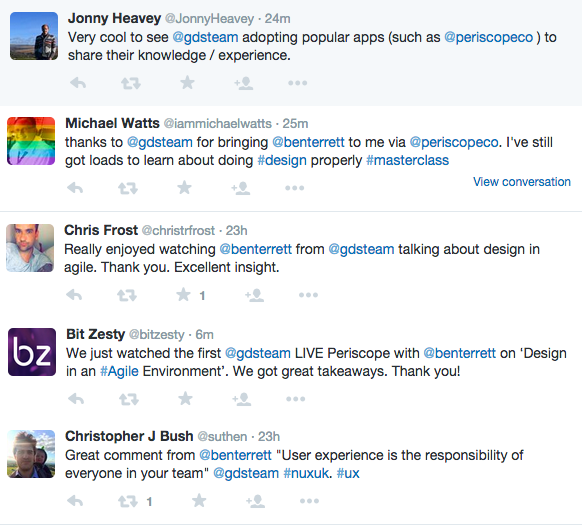Click Jonny Heavey's profile photo
The width and height of the screenshot is (582, 525).
[x=34, y=36]
